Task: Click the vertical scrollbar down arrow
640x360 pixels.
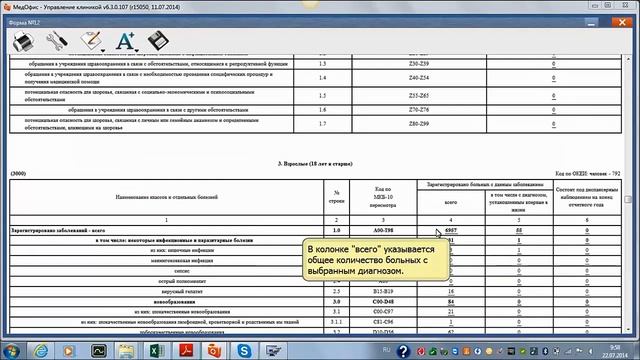Action: tap(628, 329)
